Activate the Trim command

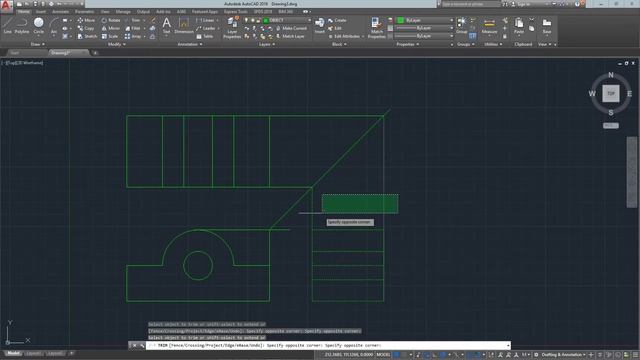pyautogui.click(x=133, y=20)
